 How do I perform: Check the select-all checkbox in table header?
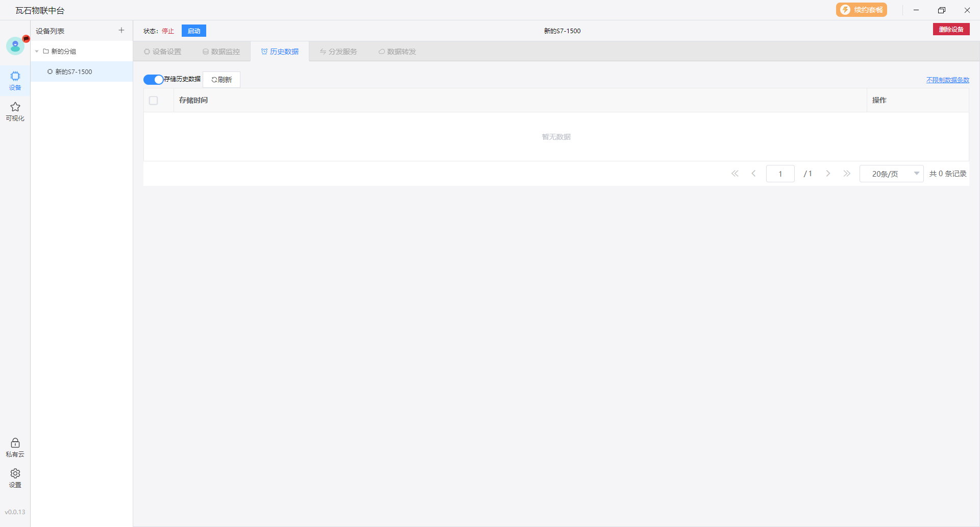154,101
